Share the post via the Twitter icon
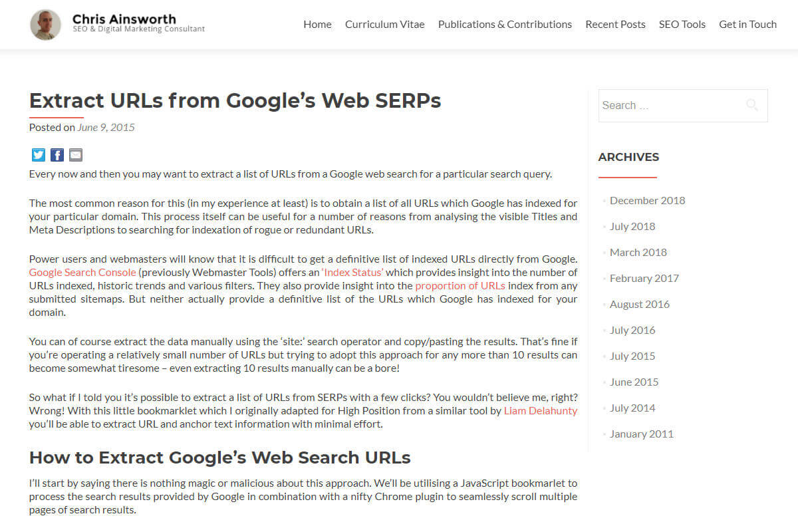Screen dimensions: 798x532 (39, 155)
